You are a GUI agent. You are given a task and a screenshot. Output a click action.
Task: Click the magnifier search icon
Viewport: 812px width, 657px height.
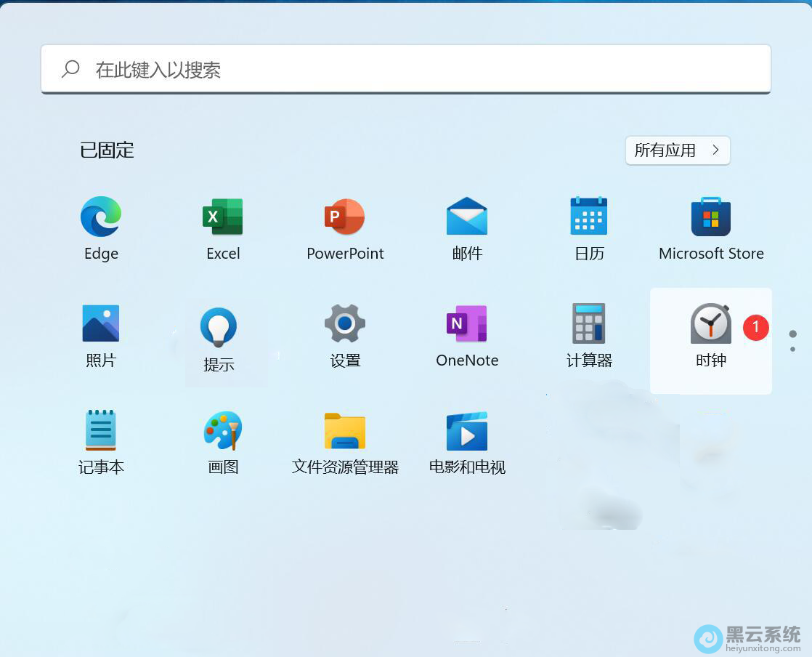click(x=70, y=70)
